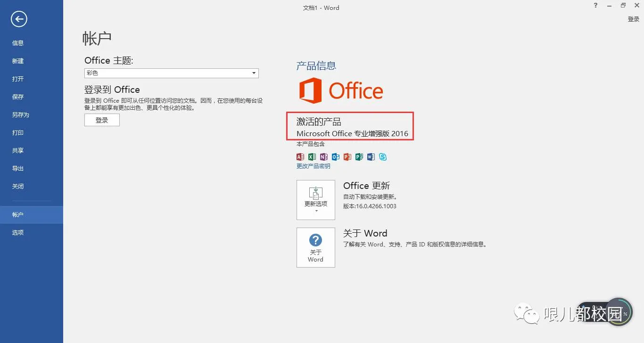Click the 登录 link below window controls
The height and width of the screenshot is (343, 644).
(x=634, y=19)
